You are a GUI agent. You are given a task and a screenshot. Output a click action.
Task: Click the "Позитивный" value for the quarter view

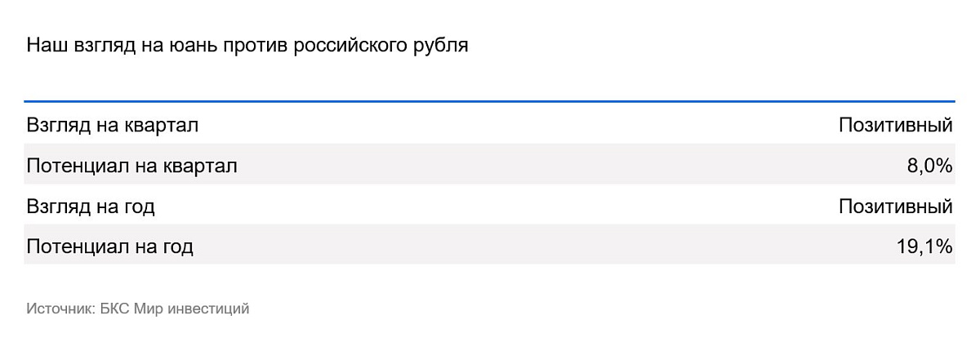click(896, 126)
